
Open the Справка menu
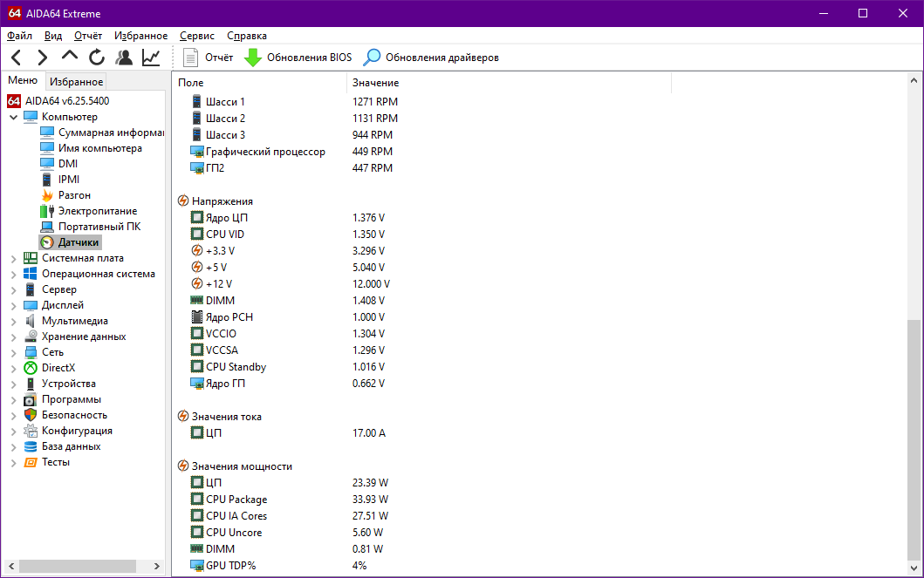coord(247,36)
